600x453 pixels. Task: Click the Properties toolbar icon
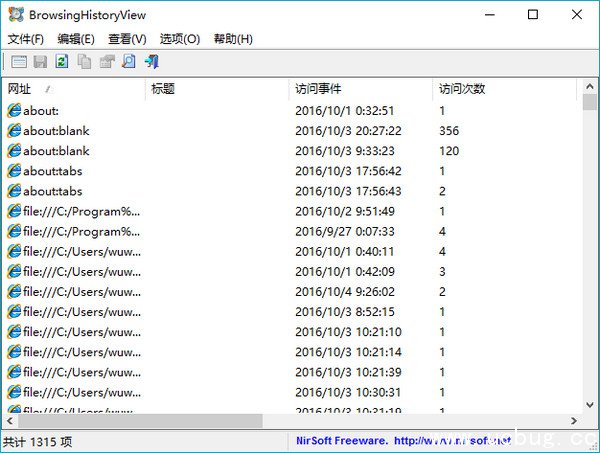pyautogui.click(x=106, y=62)
